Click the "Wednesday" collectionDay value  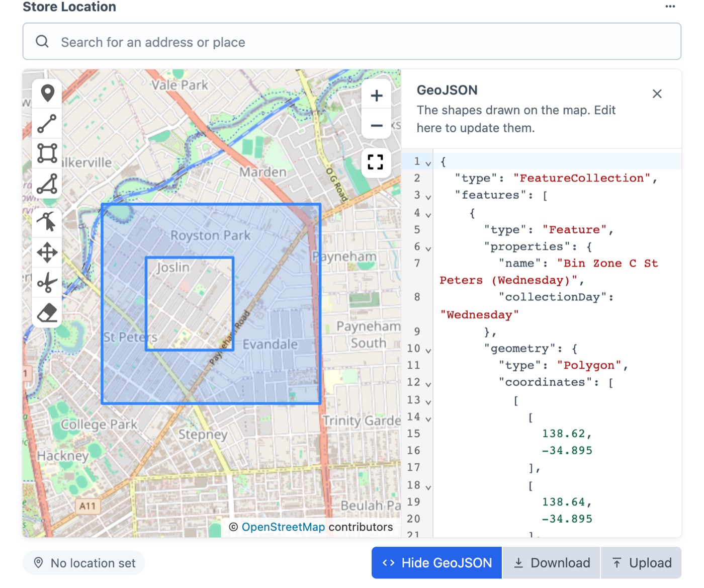[479, 315]
